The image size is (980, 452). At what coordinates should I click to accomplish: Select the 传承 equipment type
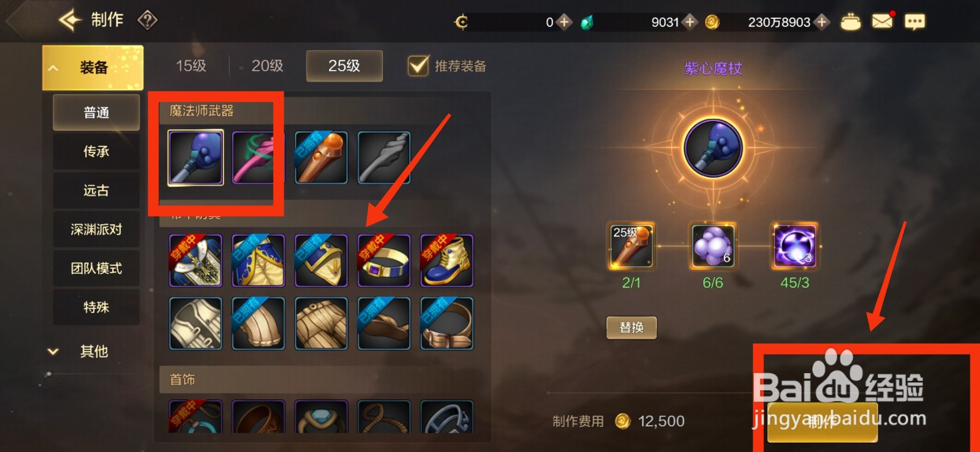point(96,151)
